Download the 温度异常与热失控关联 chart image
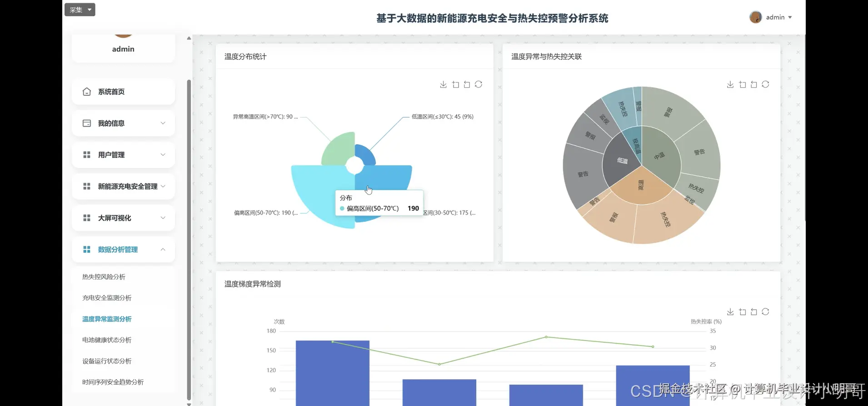 (x=730, y=84)
